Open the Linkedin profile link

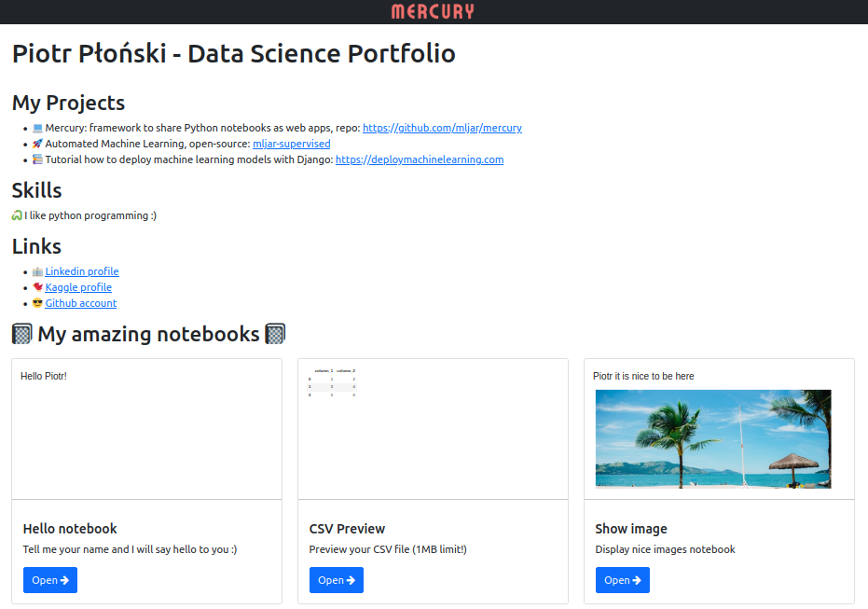pos(82,271)
